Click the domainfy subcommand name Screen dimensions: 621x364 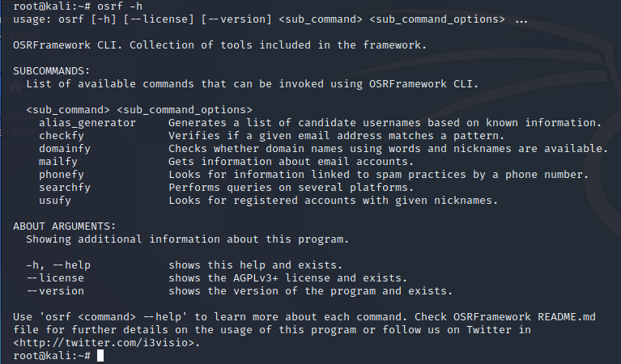[x=65, y=149]
